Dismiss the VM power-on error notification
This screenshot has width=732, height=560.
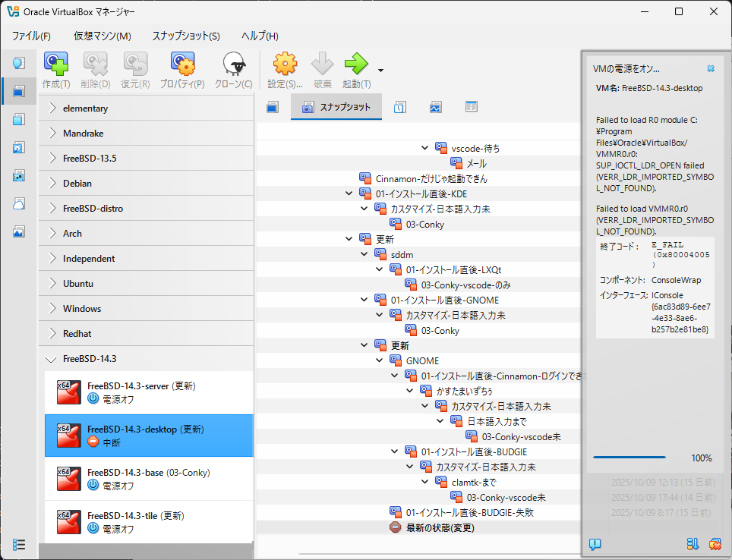click(711, 68)
